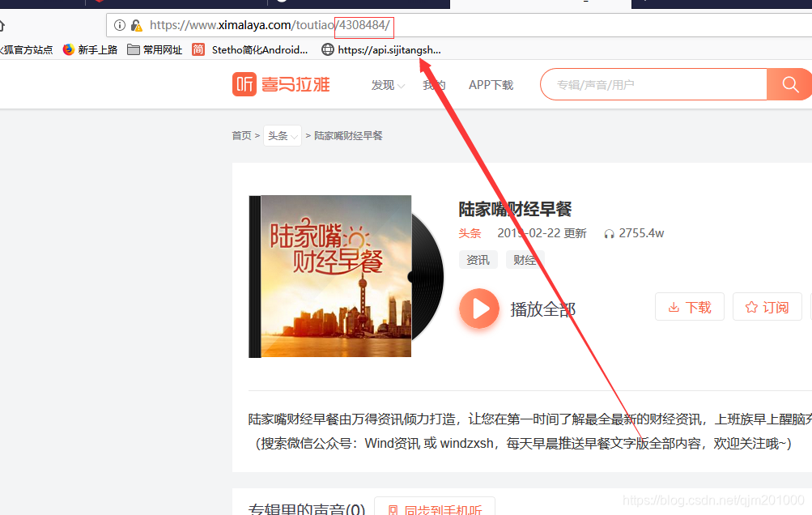Click the 订阅 subscribe star button
The height and width of the screenshot is (515, 812).
[767, 307]
